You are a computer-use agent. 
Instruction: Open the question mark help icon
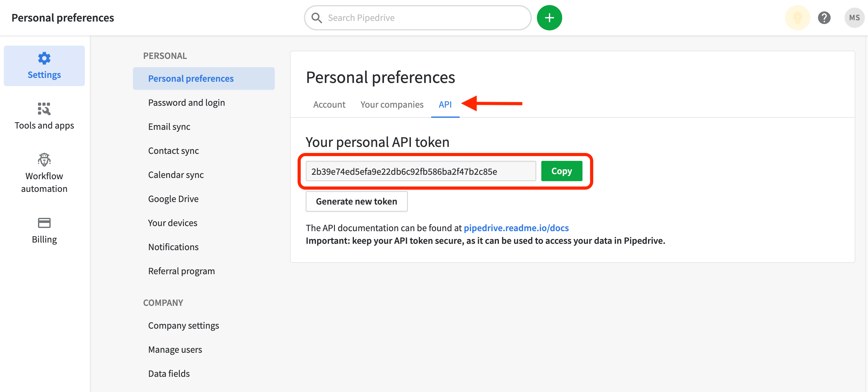pyautogui.click(x=824, y=18)
